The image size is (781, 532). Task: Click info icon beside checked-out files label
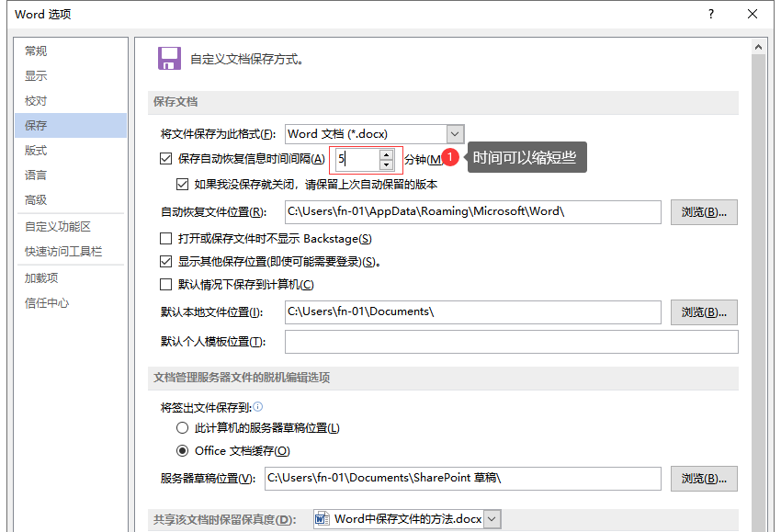(x=258, y=406)
